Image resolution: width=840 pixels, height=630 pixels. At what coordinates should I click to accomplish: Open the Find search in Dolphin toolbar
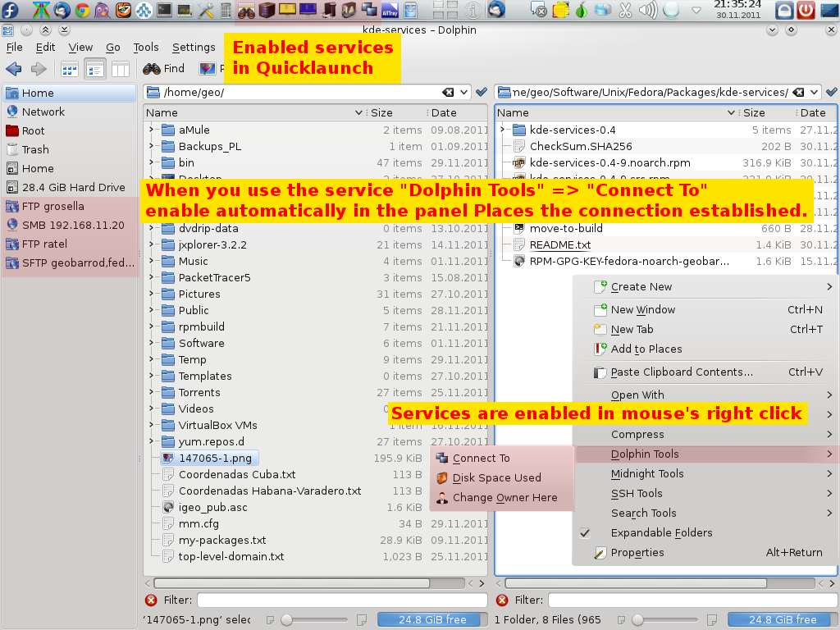pyautogui.click(x=163, y=69)
